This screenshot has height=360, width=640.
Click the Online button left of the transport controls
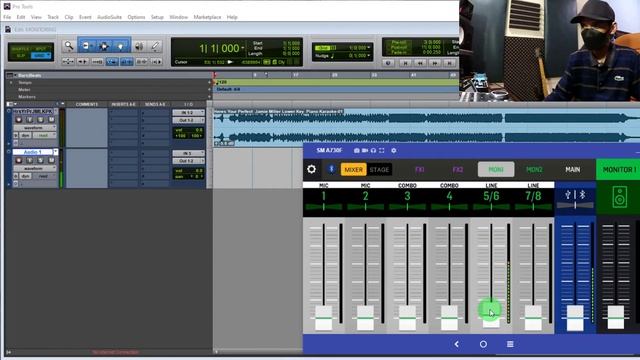[x=388, y=63]
